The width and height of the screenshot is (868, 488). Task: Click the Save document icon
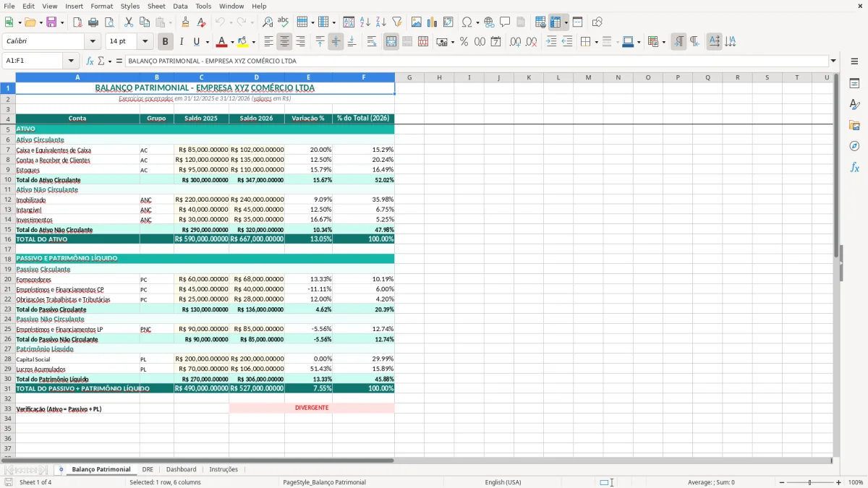[51, 22]
